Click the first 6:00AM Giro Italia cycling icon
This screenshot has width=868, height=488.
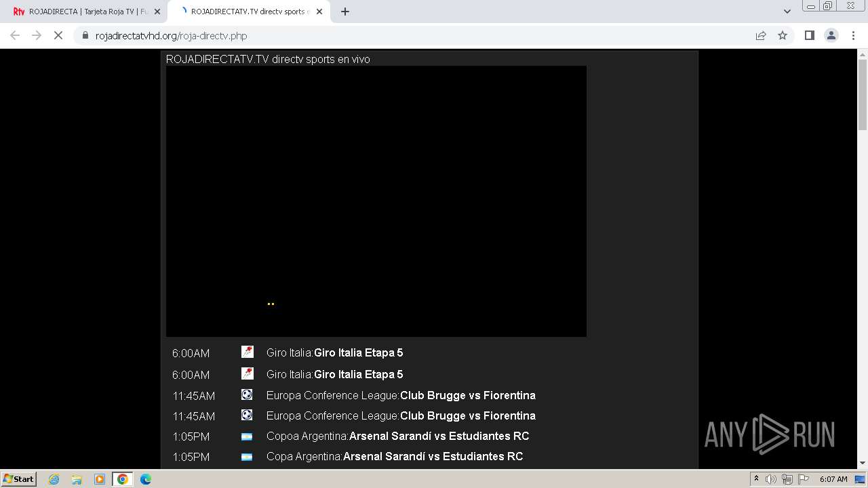point(248,352)
